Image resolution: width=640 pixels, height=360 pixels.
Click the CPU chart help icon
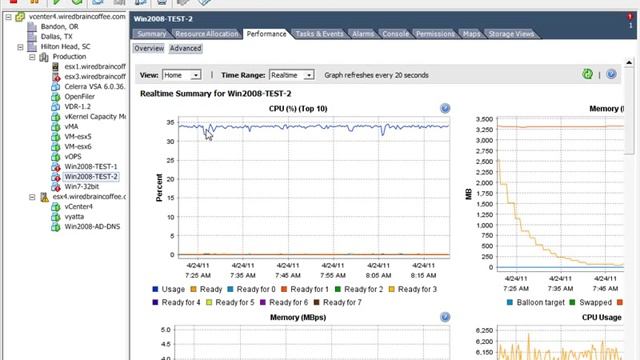click(x=445, y=108)
